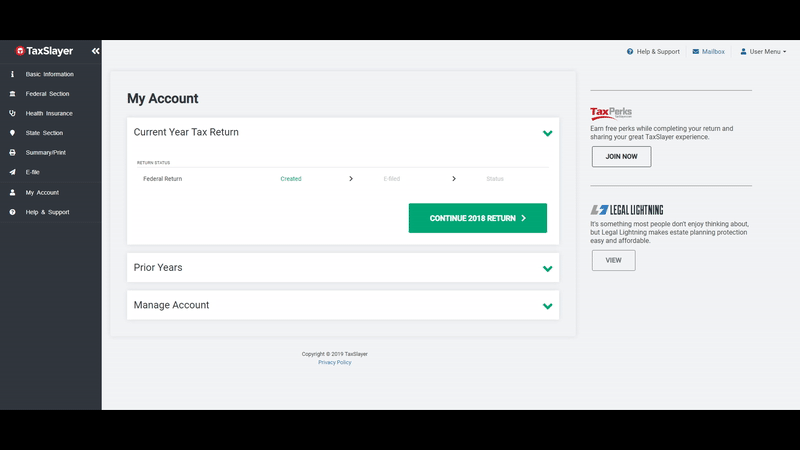
Task: Click the Mailbox envelope icon
Action: [696, 52]
